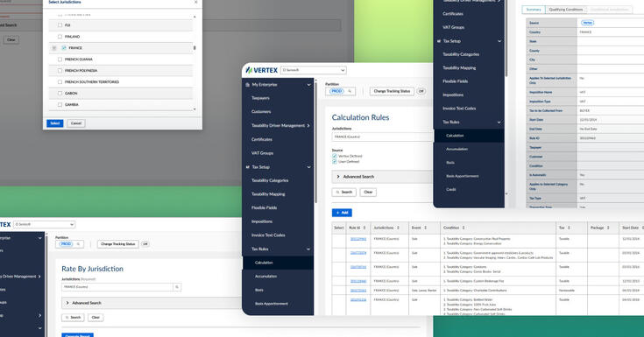Viewport: 644px width, 337px height.
Task: Collapse Tax Rules chevron in top-right menu panel
Action: (x=499, y=122)
